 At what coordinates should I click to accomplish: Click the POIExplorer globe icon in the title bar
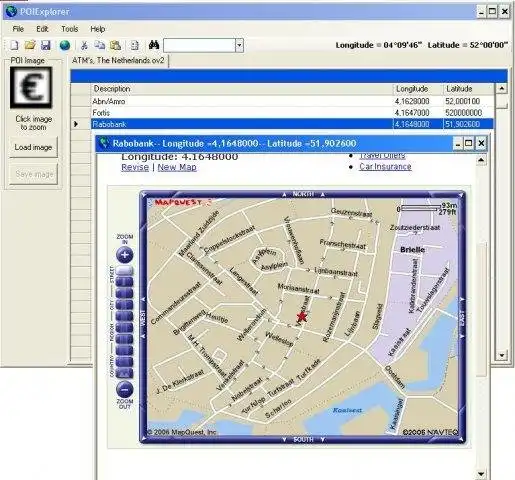click(11, 11)
